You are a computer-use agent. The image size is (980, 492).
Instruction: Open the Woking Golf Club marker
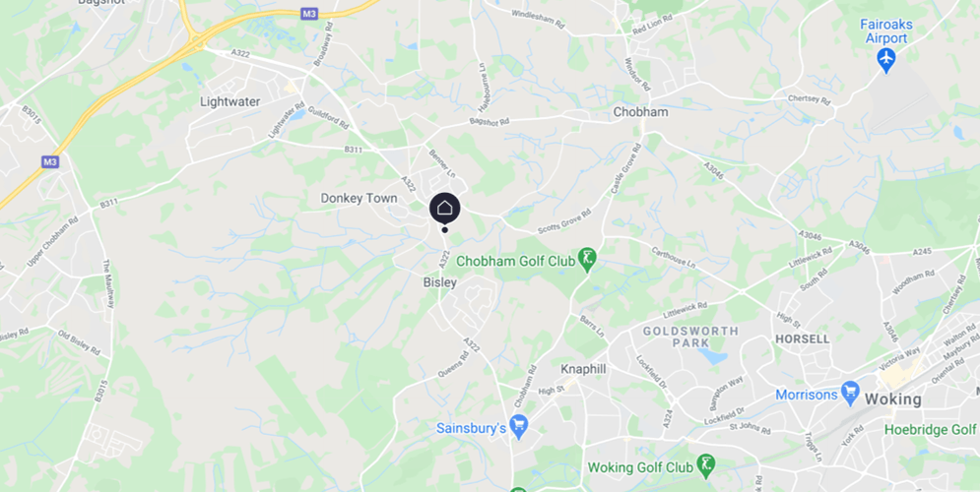(x=706, y=465)
